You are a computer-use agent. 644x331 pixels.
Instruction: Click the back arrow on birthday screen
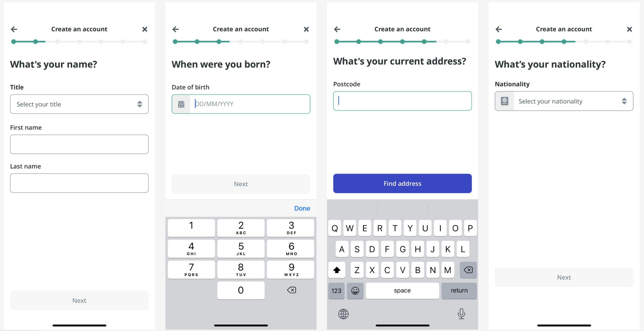[176, 29]
